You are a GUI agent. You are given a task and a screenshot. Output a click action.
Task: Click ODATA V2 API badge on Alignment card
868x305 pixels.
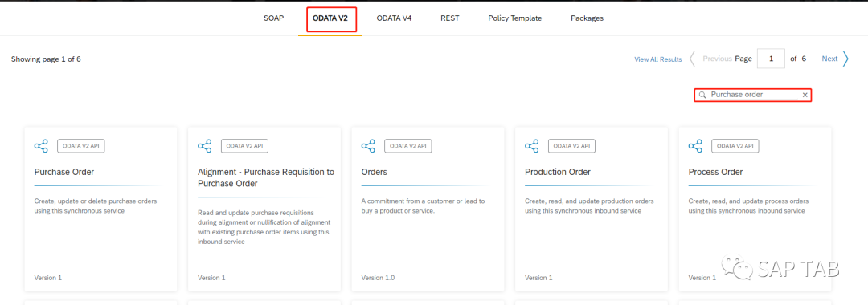244,146
